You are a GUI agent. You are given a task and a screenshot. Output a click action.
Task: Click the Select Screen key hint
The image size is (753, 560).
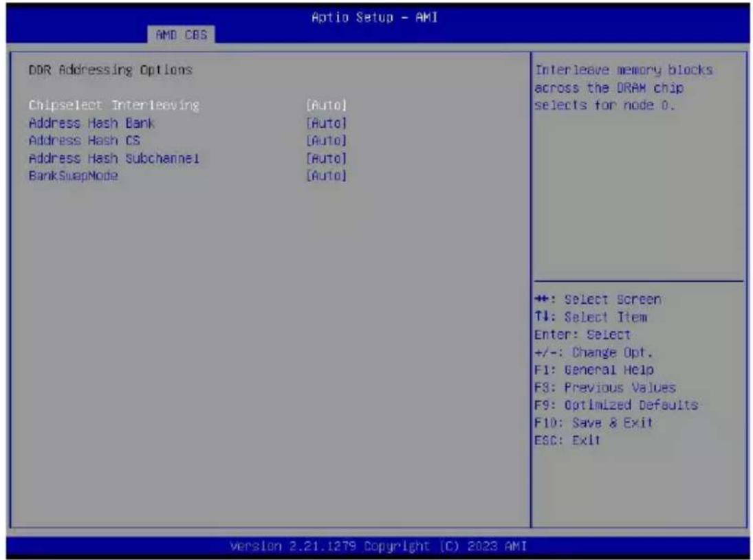[598, 300]
